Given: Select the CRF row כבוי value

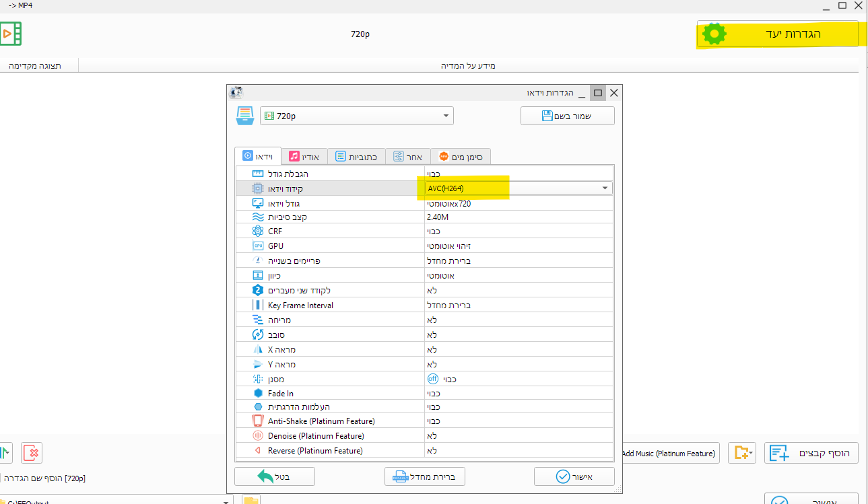Looking at the screenshot, I should 519,231.
